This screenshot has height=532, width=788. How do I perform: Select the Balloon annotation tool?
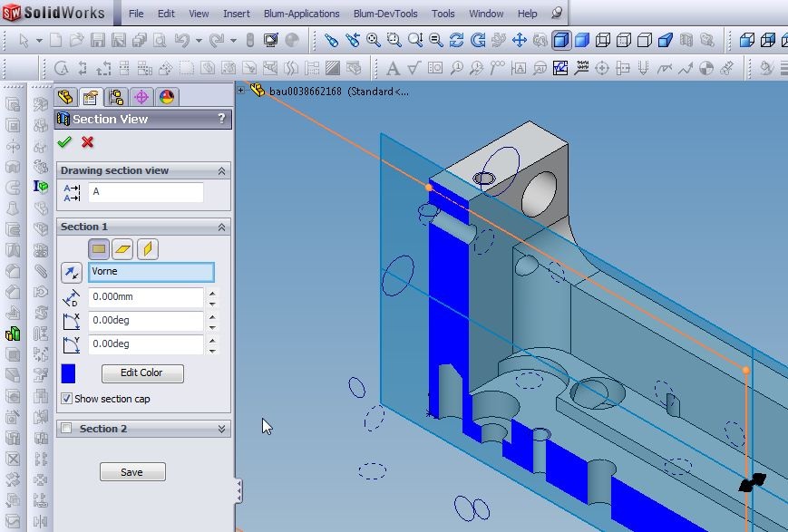(457, 68)
